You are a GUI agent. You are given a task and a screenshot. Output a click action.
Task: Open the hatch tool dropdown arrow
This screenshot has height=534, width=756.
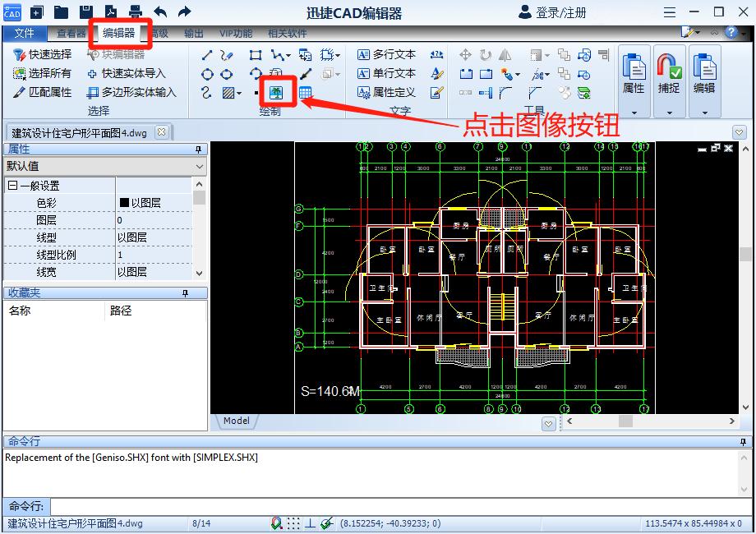(x=238, y=91)
